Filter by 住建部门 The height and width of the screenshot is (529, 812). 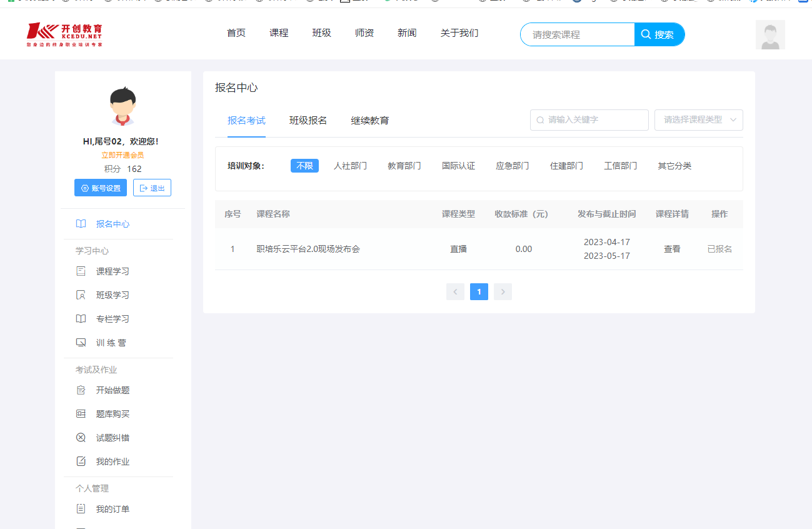[566, 166]
